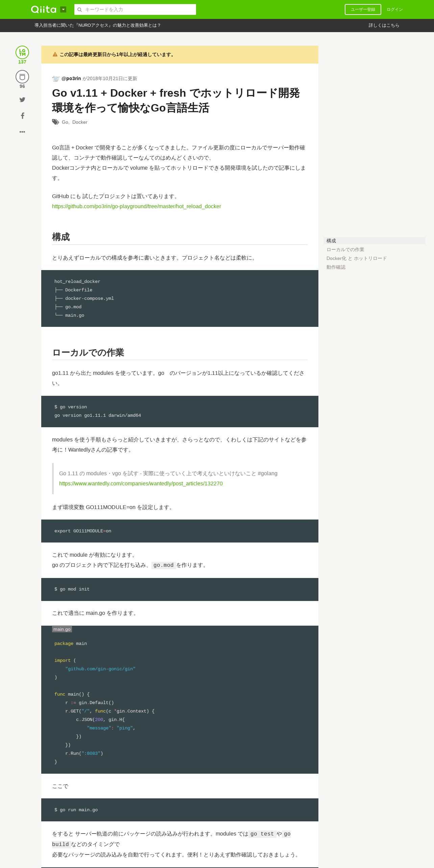
Task: Click the search magnifier icon
Action: tap(80, 9)
